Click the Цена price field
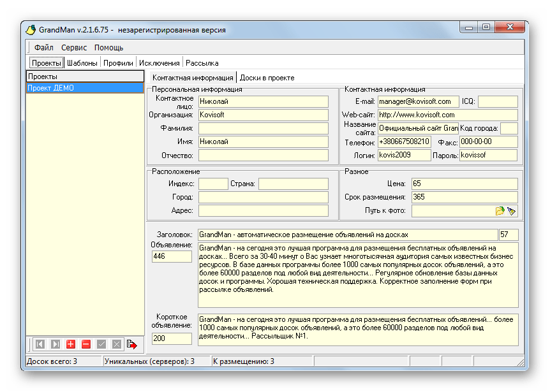 [464, 184]
